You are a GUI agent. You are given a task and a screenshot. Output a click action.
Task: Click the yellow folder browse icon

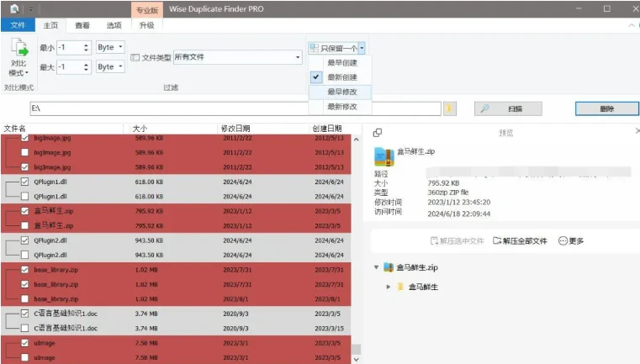coord(449,108)
